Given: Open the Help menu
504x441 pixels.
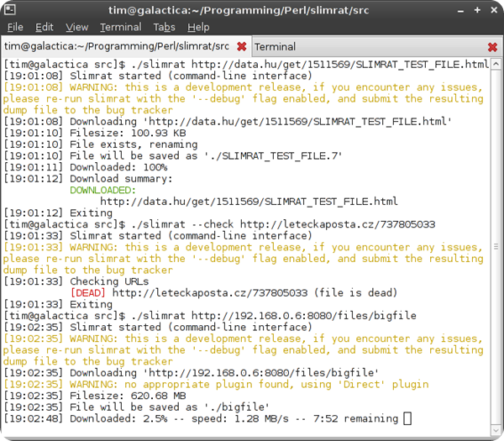Looking at the screenshot, I should pyautogui.click(x=198, y=28).
